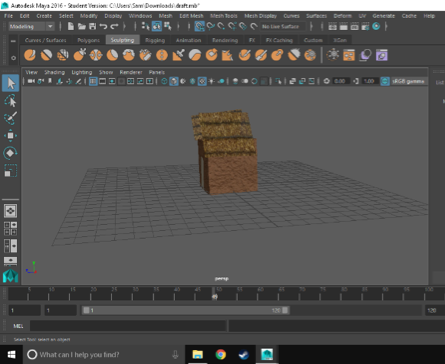
Task: Choose the Relax sculpting brush
Action: [63, 55]
